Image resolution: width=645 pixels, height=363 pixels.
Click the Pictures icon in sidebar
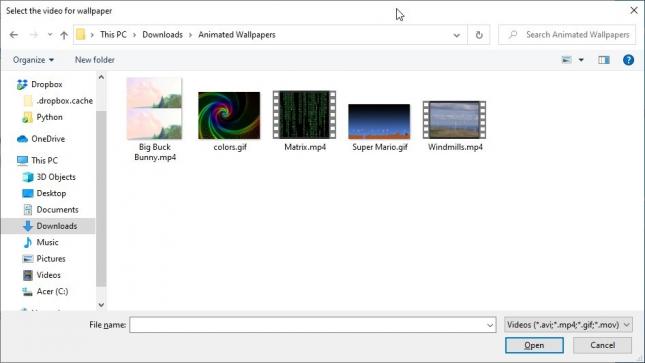point(28,259)
